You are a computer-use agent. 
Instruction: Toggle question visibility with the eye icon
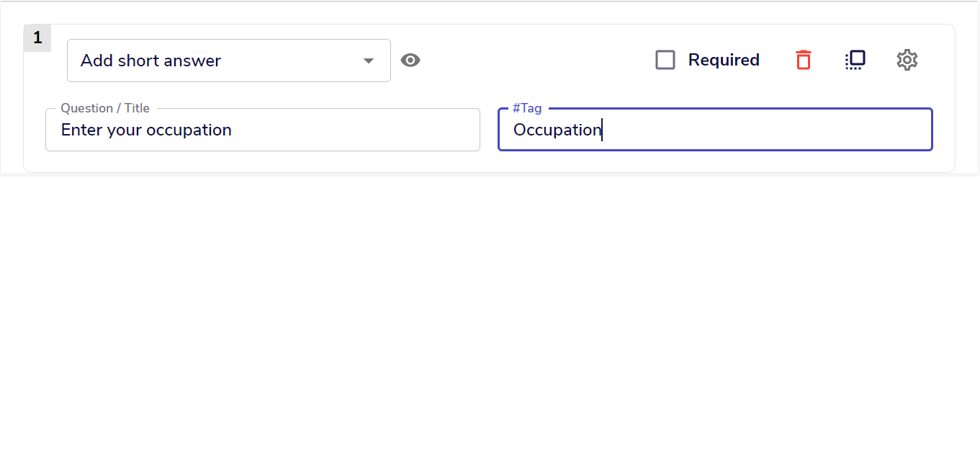pos(410,61)
